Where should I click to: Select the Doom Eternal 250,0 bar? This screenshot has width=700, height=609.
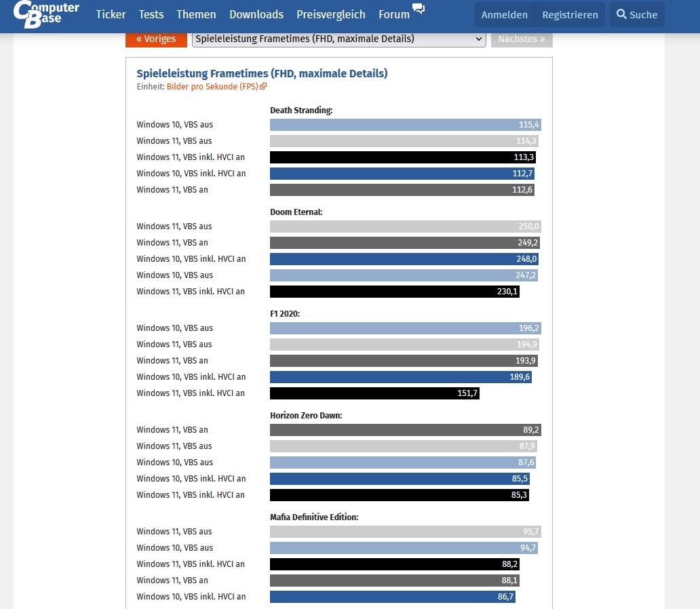pos(406,227)
